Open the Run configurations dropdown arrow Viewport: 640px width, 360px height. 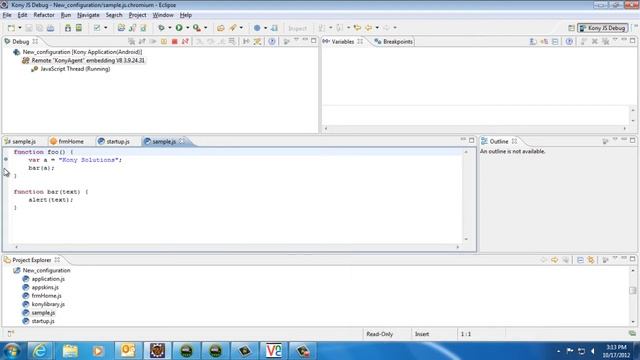pos(188,28)
